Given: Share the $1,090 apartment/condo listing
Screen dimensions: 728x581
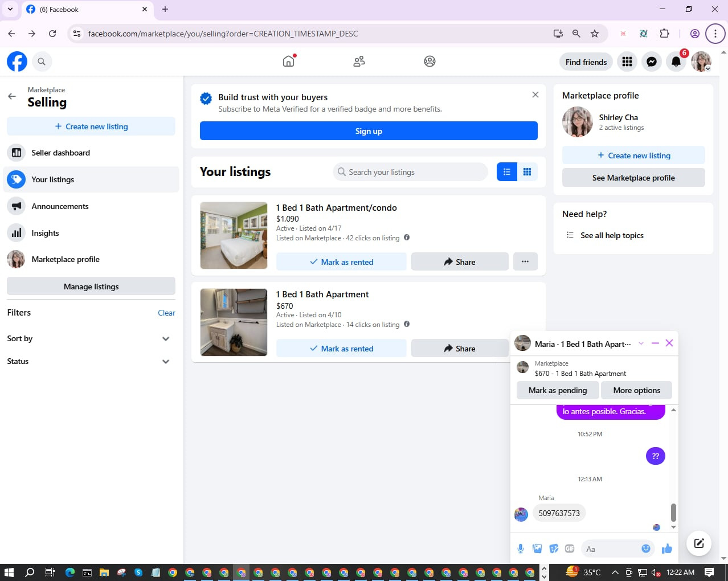Looking at the screenshot, I should point(460,262).
